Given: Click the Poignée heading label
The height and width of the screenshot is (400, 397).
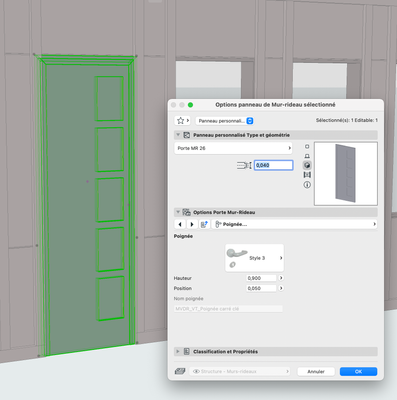Looking at the screenshot, I should coord(183,236).
